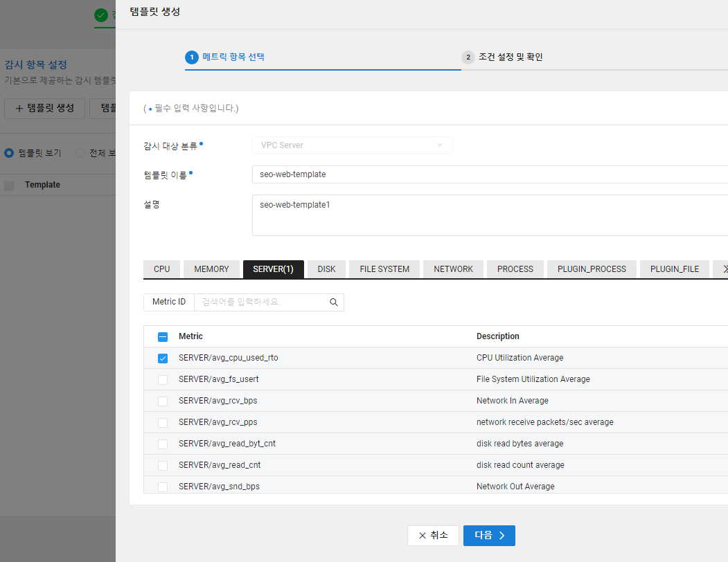Screen dimensions: 728x562
Task: Click the 취소 cancel button
Action: coord(433,536)
